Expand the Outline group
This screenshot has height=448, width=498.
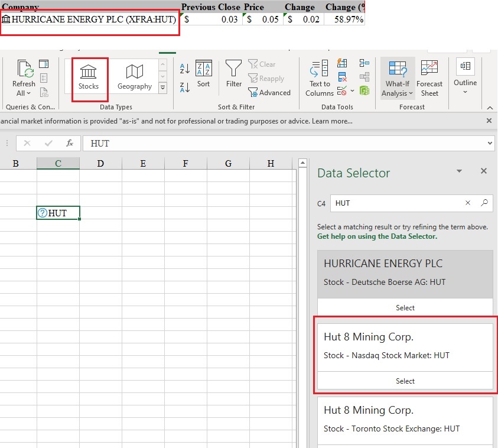click(x=466, y=76)
